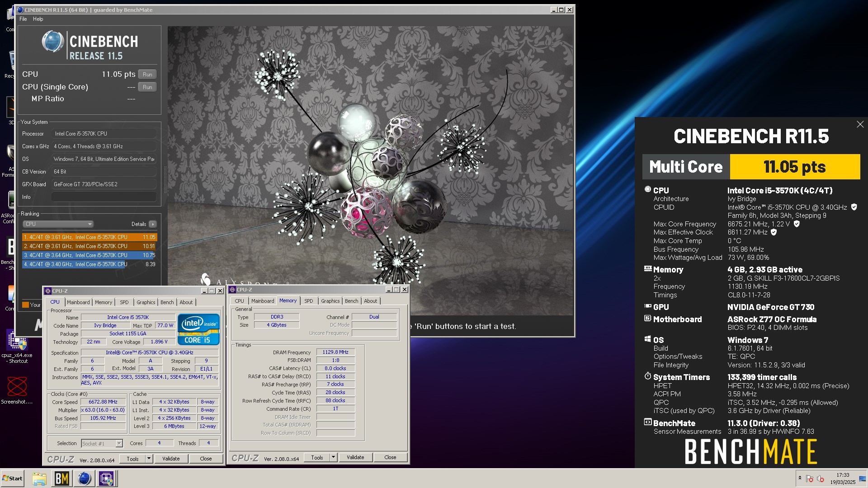Open Windows Explorer from the taskbar

pos(39,479)
